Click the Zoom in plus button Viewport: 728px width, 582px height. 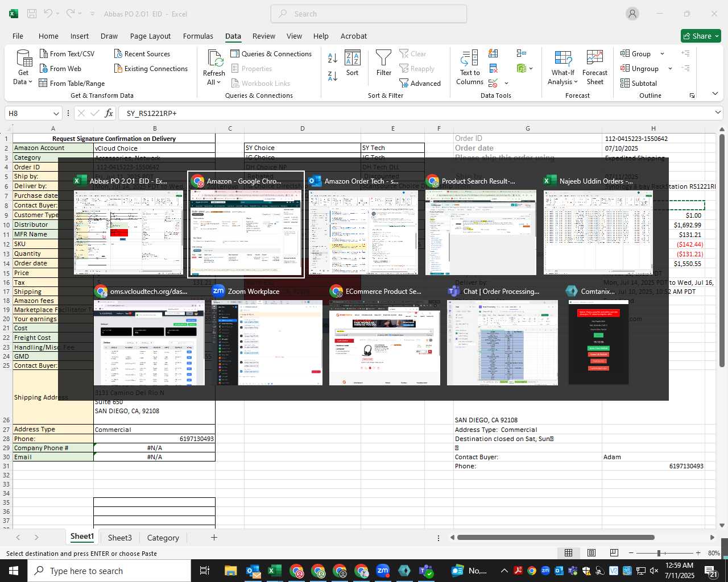pyautogui.click(x=698, y=553)
